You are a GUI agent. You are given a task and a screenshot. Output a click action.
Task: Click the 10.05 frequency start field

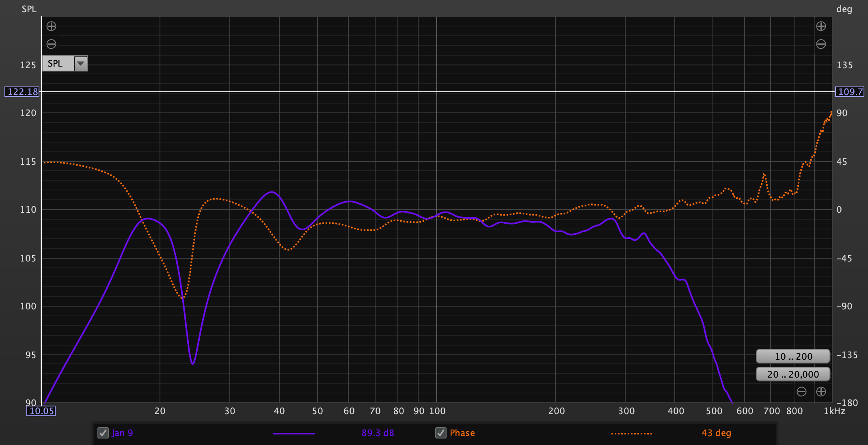(x=41, y=411)
